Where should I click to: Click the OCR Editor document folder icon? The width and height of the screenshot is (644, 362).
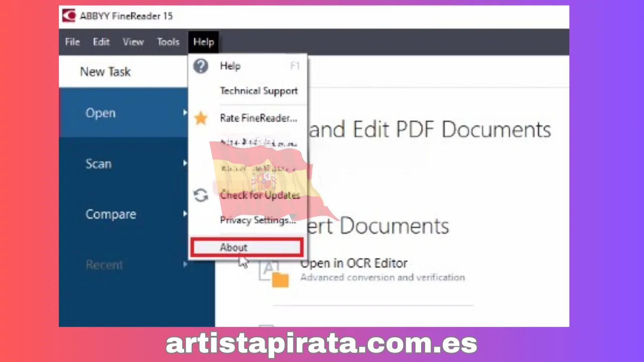pos(275,275)
